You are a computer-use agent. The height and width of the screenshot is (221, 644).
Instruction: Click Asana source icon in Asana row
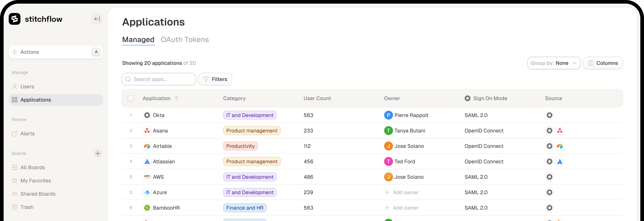560,131
